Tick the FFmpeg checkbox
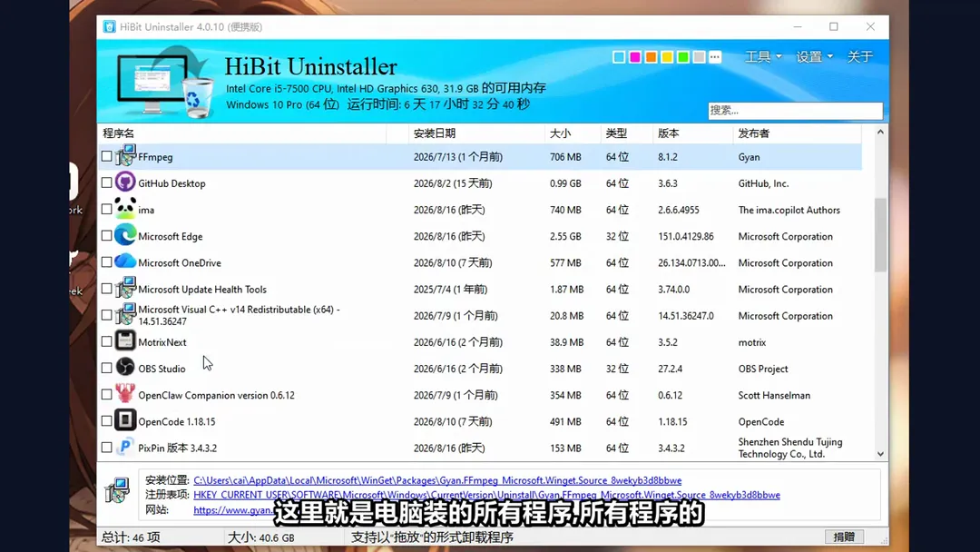The width and height of the screenshot is (980, 552). 106,156
